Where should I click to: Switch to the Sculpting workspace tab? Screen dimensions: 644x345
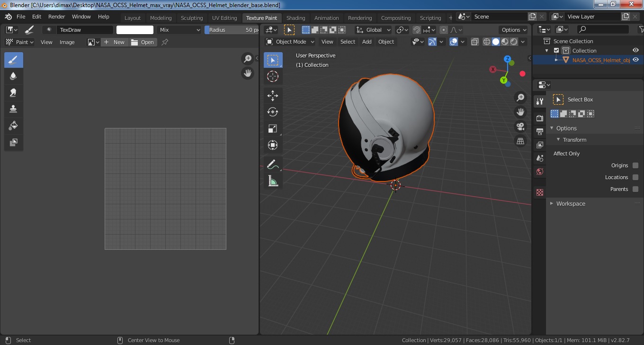pyautogui.click(x=192, y=18)
